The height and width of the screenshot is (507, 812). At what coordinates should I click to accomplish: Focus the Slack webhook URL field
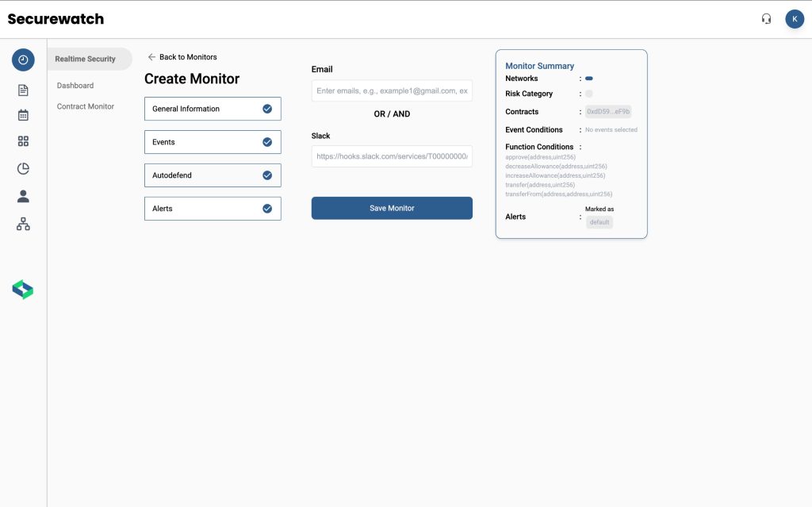(x=392, y=156)
